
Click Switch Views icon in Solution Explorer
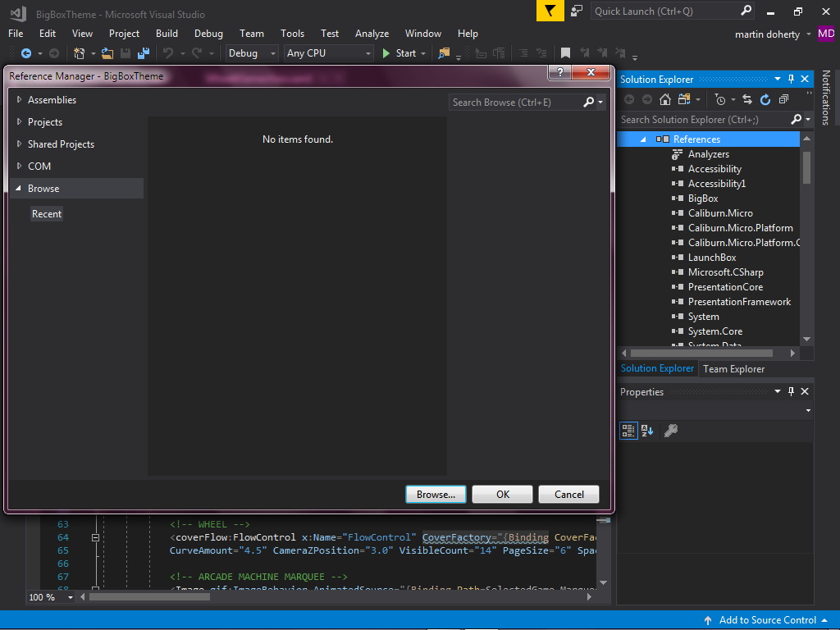(x=684, y=99)
